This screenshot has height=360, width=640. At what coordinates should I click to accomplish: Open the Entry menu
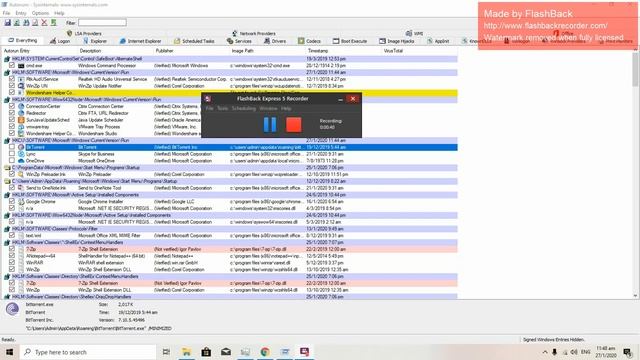(21, 13)
